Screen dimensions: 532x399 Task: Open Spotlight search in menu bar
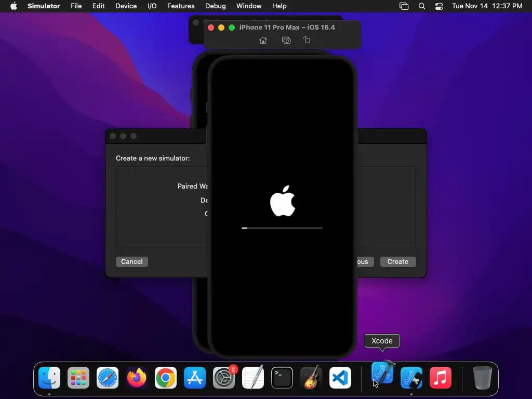point(422,6)
